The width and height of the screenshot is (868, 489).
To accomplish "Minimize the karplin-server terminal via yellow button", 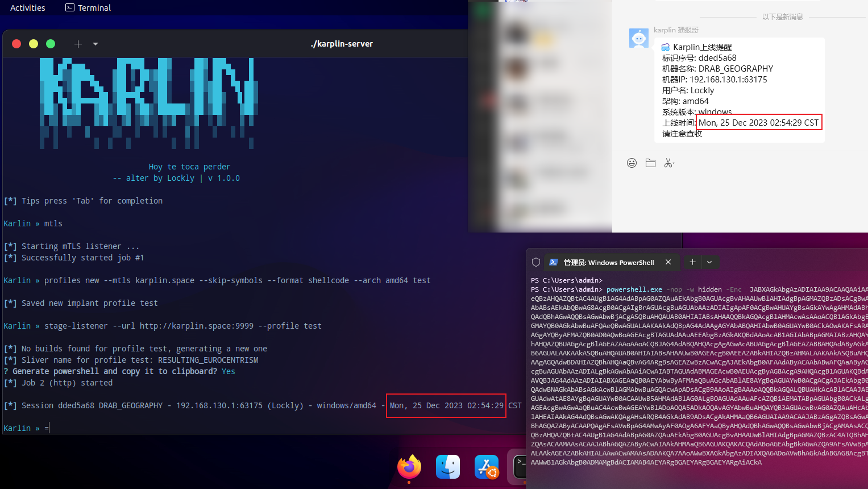I will [34, 44].
